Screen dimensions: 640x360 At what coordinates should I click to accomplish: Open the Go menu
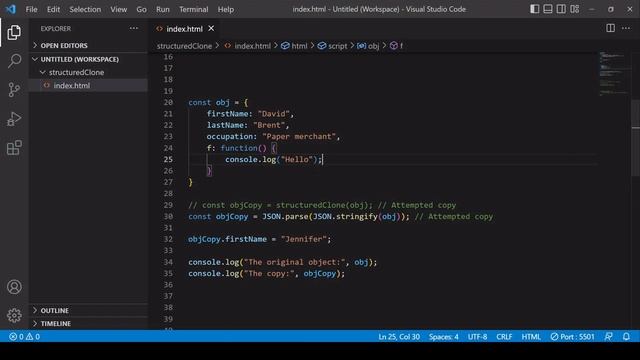141,9
